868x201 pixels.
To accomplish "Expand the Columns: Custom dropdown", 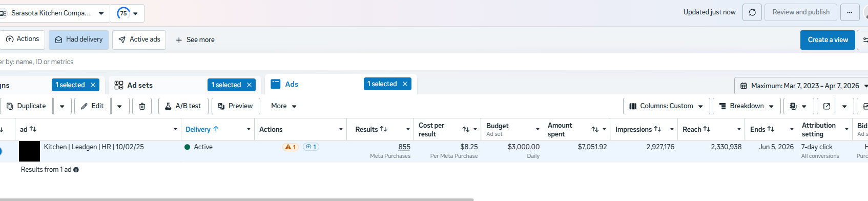I will [666, 106].
